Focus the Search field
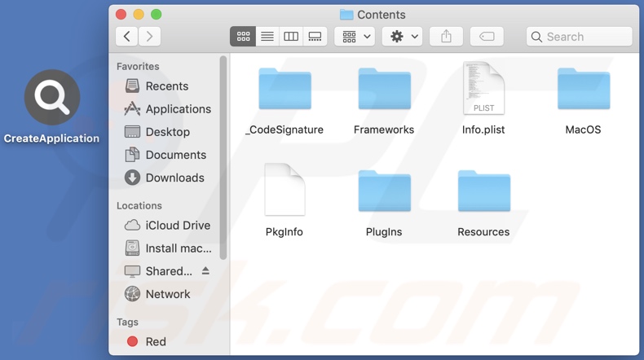The height and width of the screenshot is (360, 644). [x=579, y=37]
